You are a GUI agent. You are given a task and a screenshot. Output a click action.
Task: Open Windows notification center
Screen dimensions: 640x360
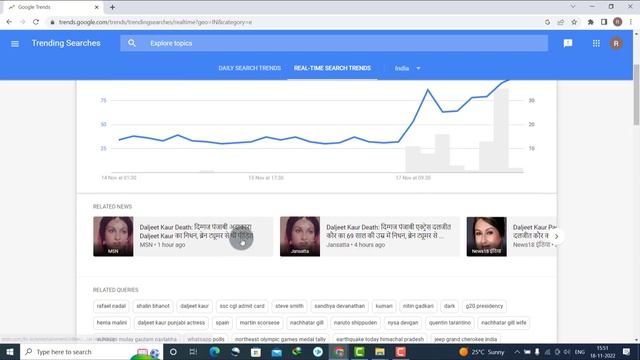coord(627,352)
